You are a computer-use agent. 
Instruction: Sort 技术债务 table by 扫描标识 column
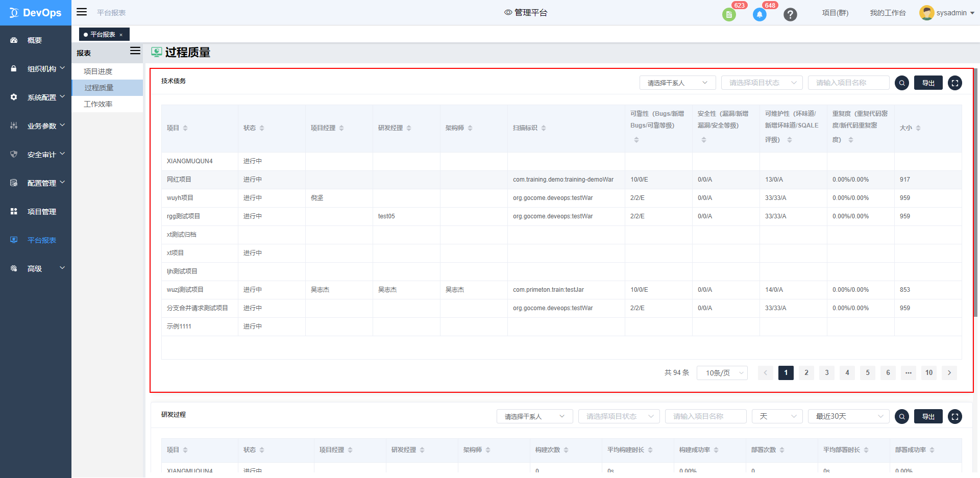544,128
